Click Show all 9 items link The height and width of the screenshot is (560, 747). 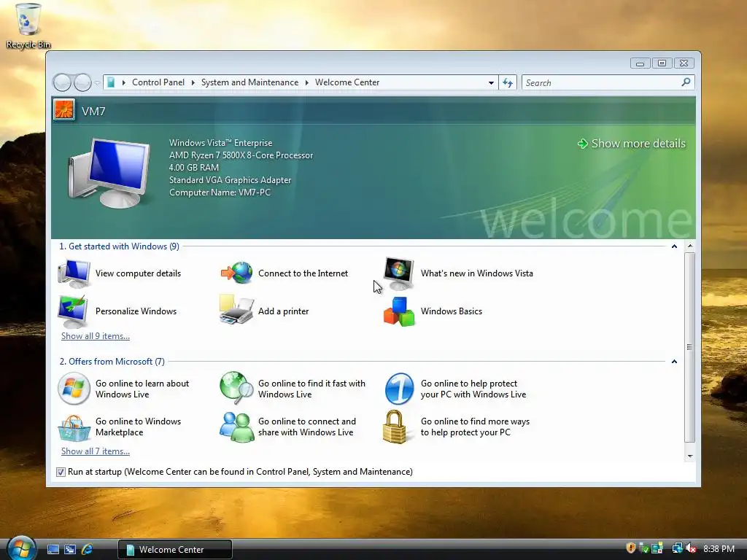coord(96,335)
